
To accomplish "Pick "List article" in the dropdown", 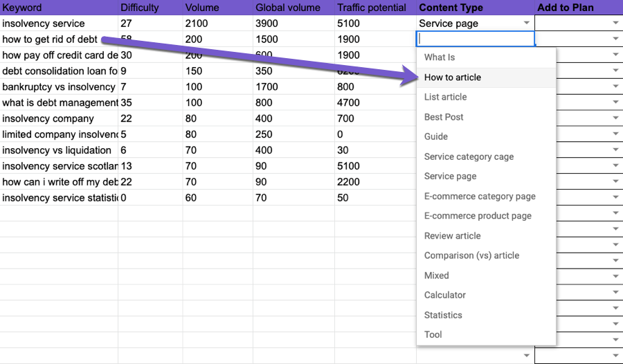I will pos(446,97).
